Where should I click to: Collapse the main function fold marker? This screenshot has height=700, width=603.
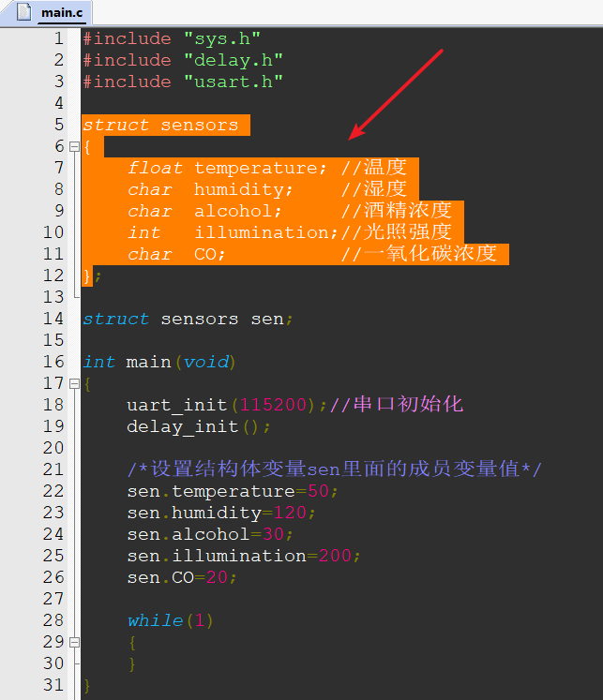(75, 383)
